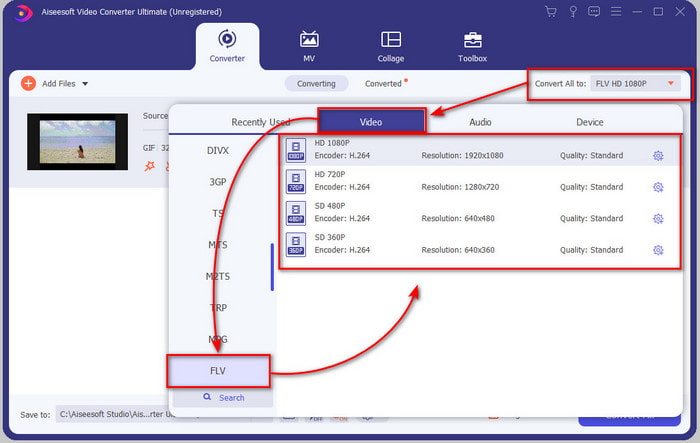Click the magnifier search icon
700x443 pixels.
[x=207, y=397]
